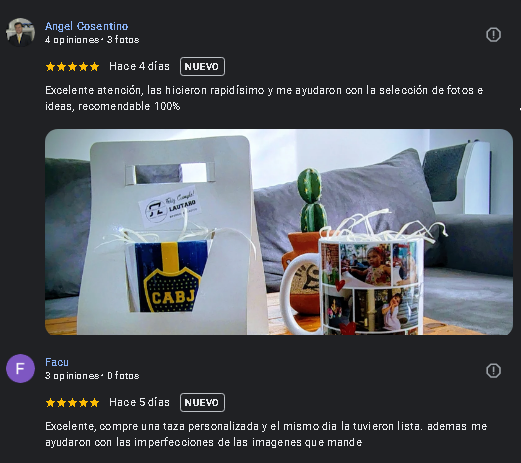Click Angel's review text about excelente atención

point(264,98)
